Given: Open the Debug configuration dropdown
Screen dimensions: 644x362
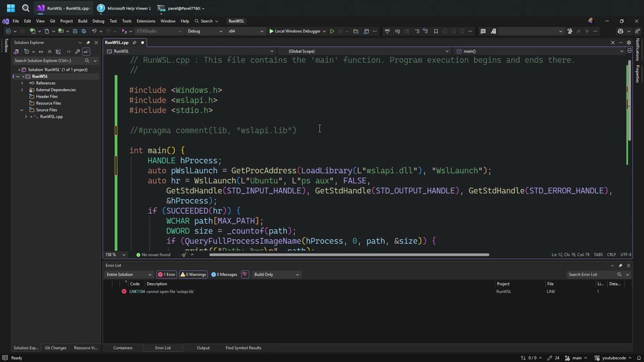Looking at the screenshot, I should [204, 31].
